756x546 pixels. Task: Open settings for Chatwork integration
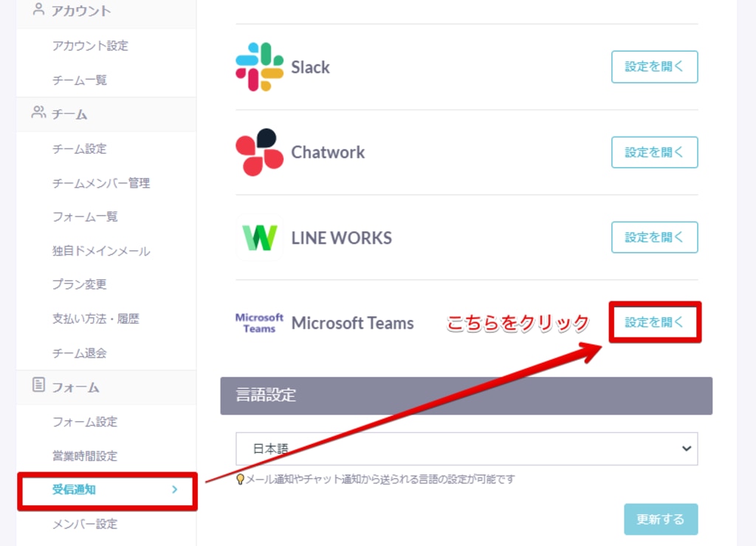[x=654, y=152]
